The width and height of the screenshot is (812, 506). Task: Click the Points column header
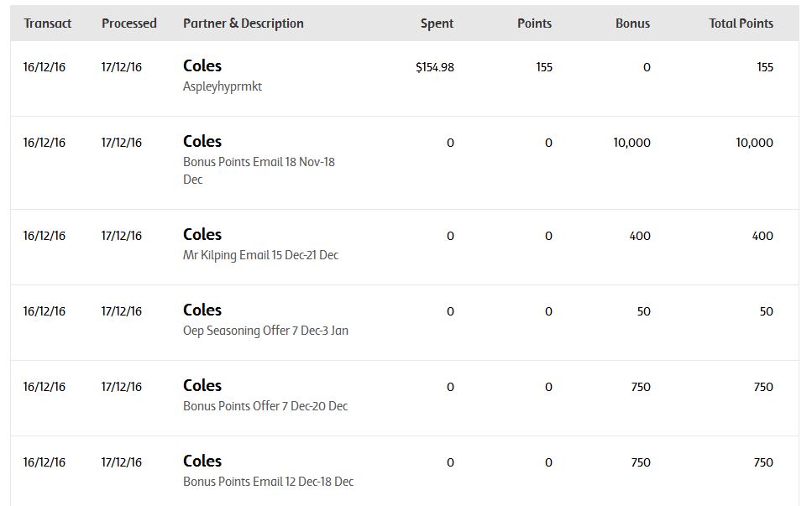[534, 23]
